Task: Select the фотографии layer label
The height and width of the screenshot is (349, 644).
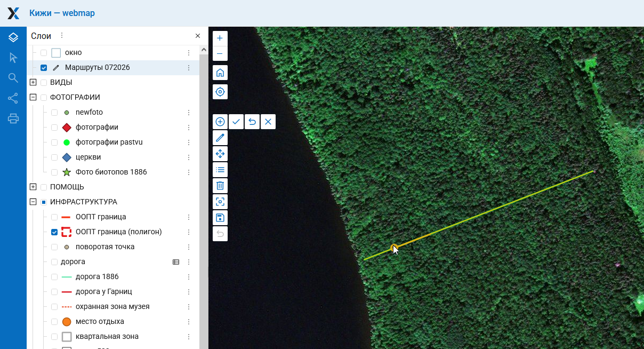Action: click(97, 128)
